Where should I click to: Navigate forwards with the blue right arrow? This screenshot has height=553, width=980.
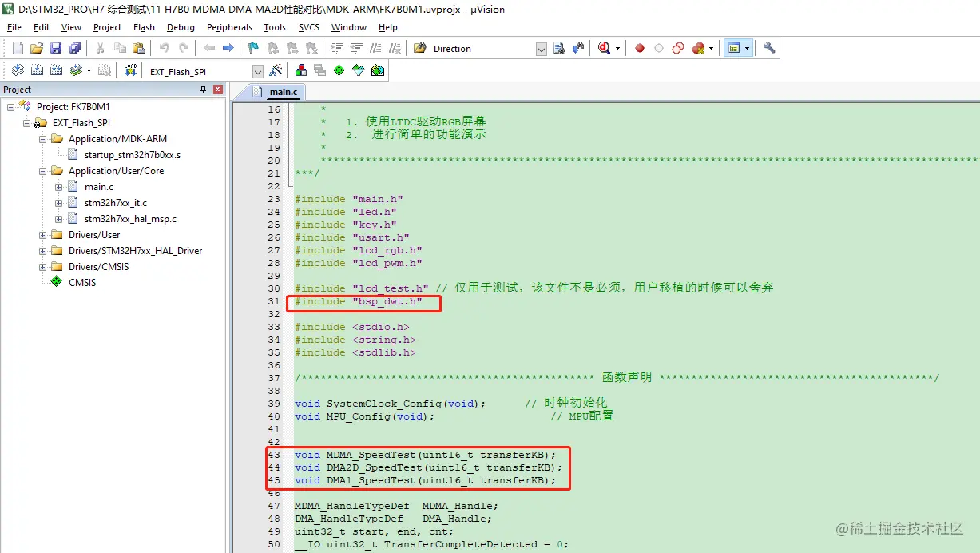(228, 48)
